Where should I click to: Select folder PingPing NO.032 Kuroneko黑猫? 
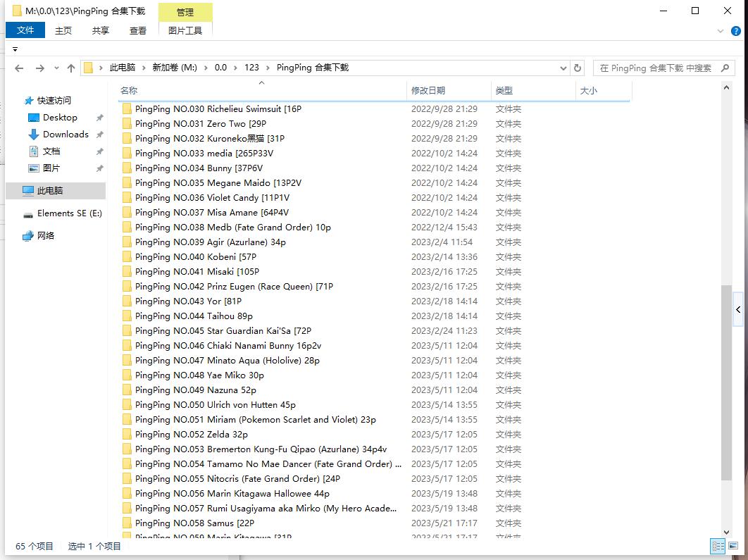tap(209, 138)
